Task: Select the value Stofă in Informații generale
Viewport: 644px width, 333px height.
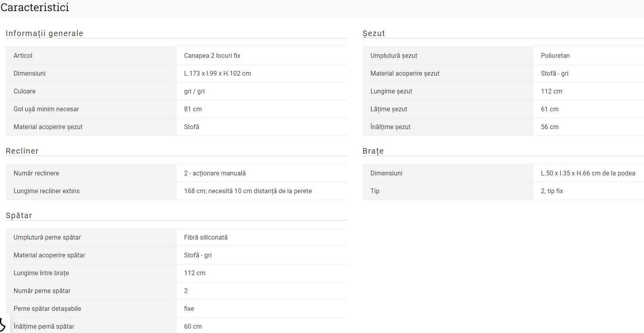Action: (192, 127)
